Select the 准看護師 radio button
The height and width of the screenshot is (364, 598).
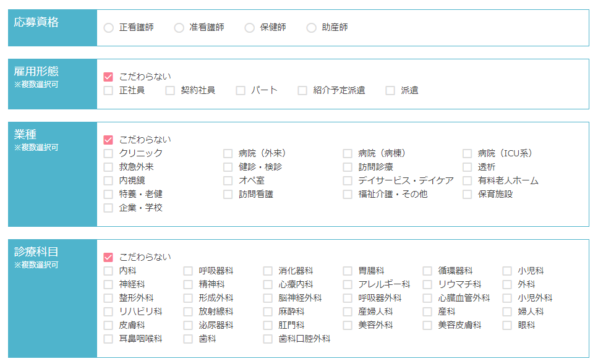point(179,28)
